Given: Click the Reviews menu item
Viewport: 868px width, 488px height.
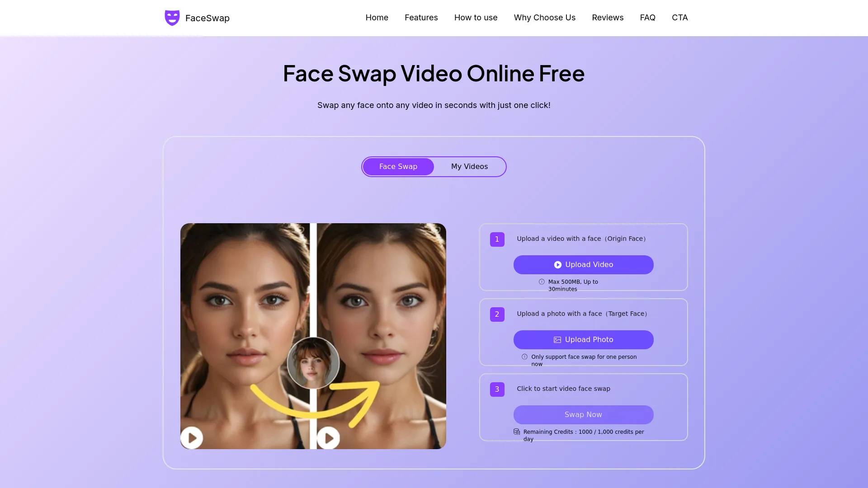Looking at the screenshot, I should [x=608, y=17].
